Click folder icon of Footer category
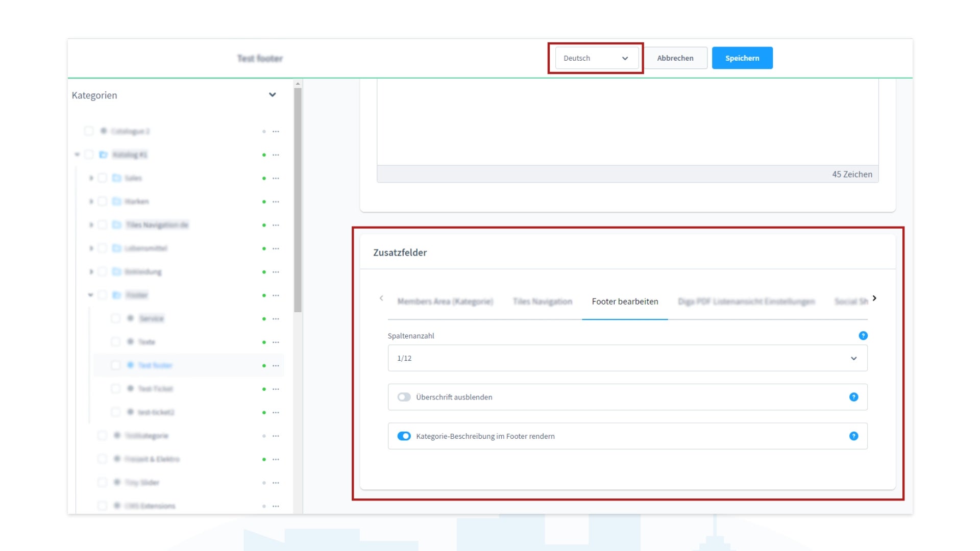The height and width of the screenshot is (551, 980). click(x=116, y=295)
